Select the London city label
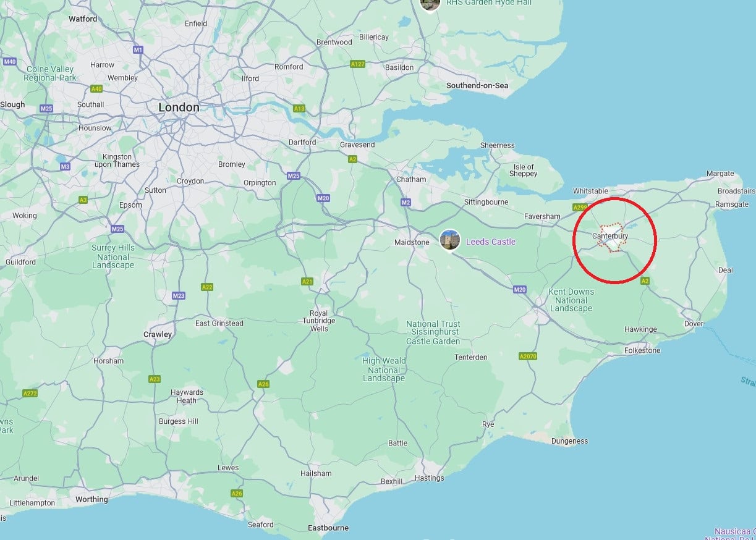The image size is (756, 540). click(179, 108)
